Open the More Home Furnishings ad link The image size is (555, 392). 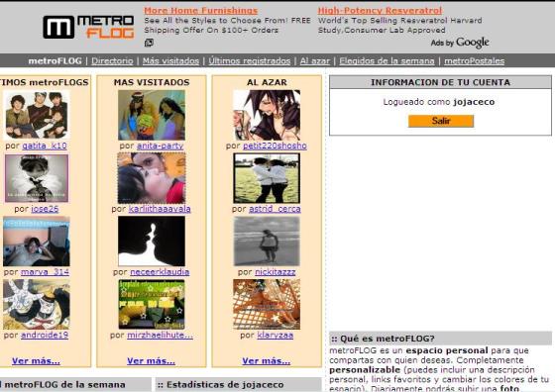tap(200, 11)
